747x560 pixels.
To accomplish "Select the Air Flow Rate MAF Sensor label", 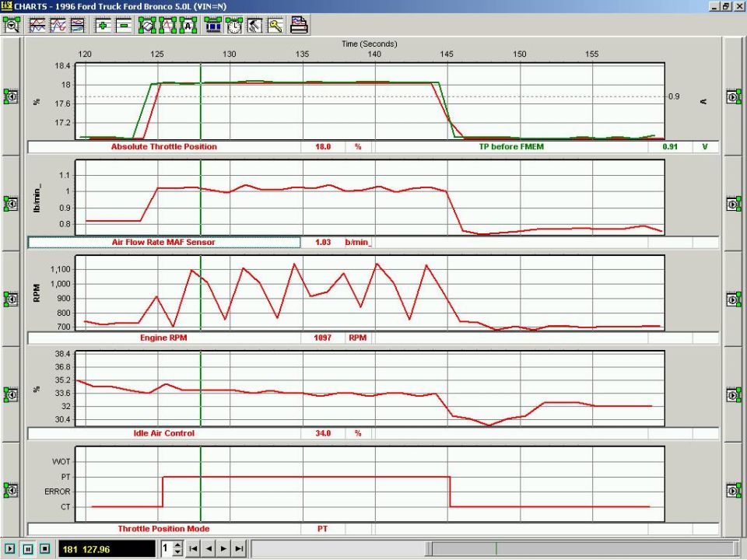I will point(163,243).
